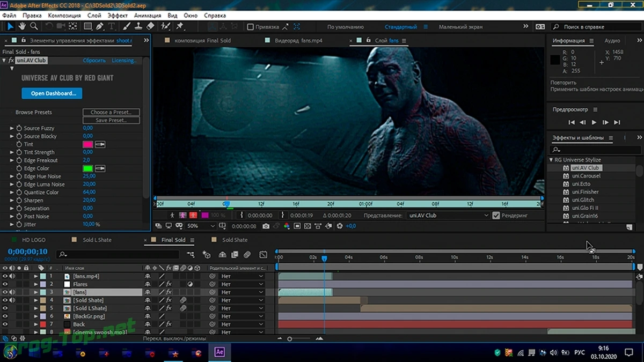Take a snapshot with the camera icon
This screenshot has height=362, width=644.
[267, 226]
